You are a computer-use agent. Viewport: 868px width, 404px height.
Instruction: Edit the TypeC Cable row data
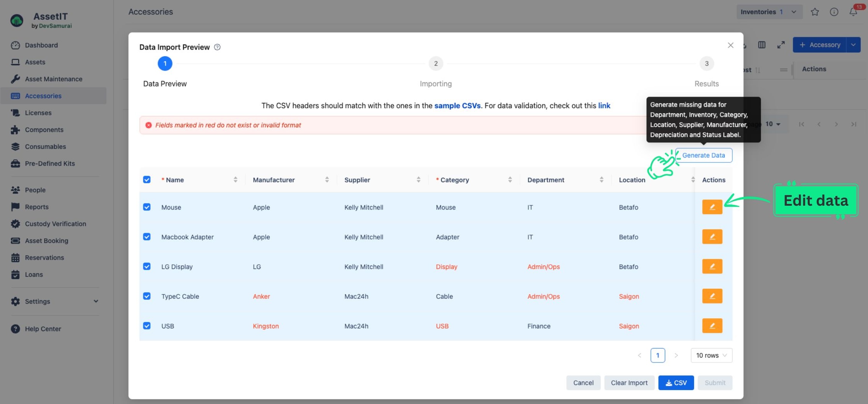click(712, 296)
